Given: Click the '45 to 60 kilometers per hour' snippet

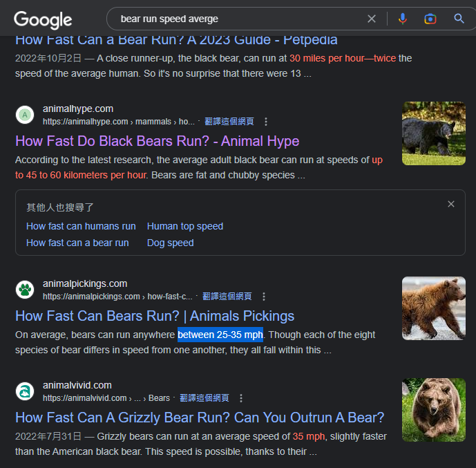Looking at the screenshot, I should 86,175.
